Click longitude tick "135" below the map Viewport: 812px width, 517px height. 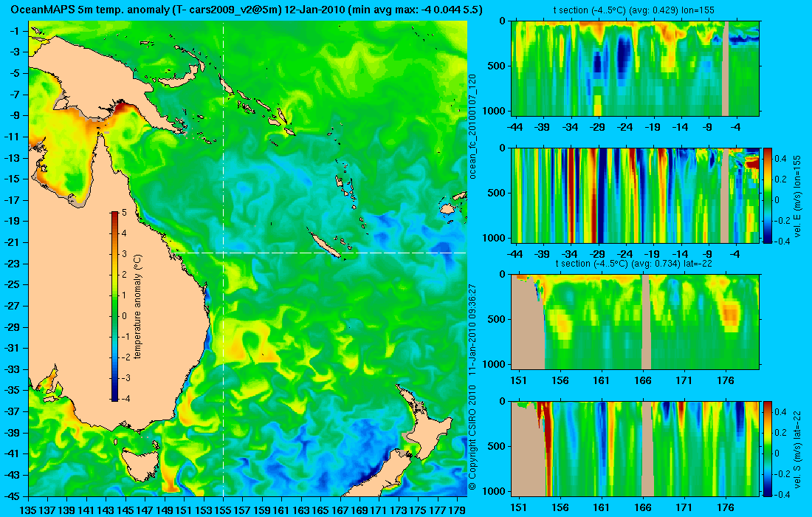(x=27, y=510)
